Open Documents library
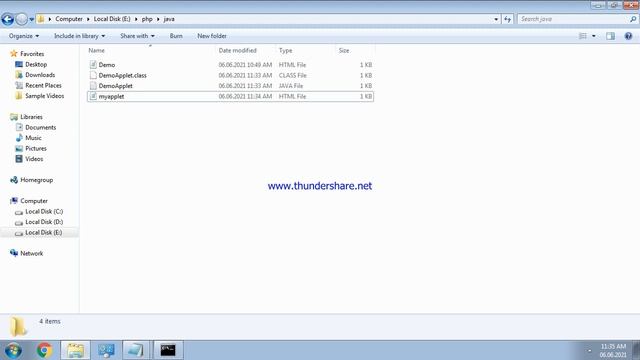Image resolution: width=640 pixels, height=360 pixels. click(40, 127)
